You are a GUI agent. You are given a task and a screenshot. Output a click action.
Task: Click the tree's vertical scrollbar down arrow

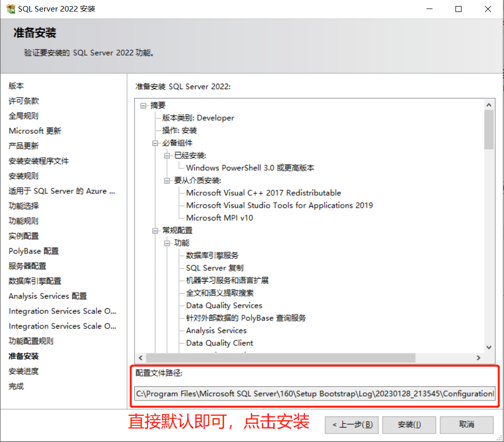(x=489, y=347)
